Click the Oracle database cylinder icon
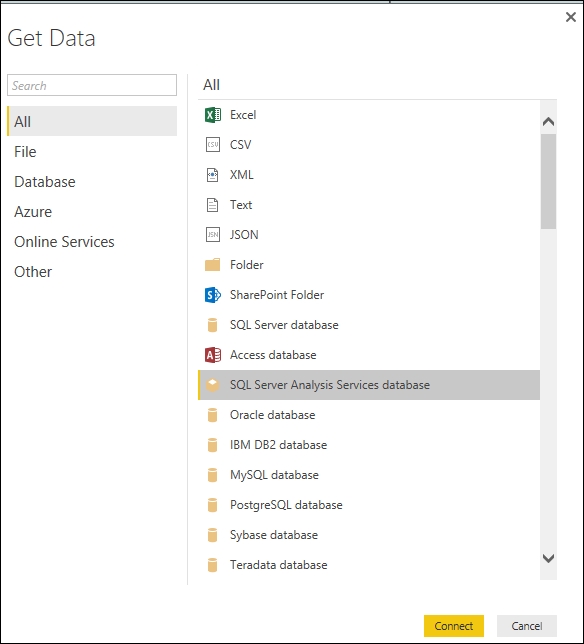Viewport: 584px width, 644px height. (212, 415)
